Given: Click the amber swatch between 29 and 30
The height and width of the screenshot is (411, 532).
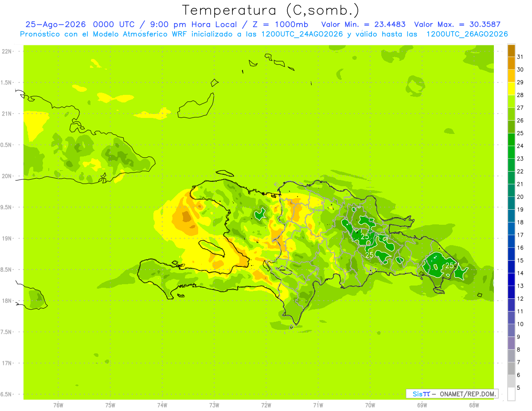Looking at the screenshot, I should (x=511, y=76).
